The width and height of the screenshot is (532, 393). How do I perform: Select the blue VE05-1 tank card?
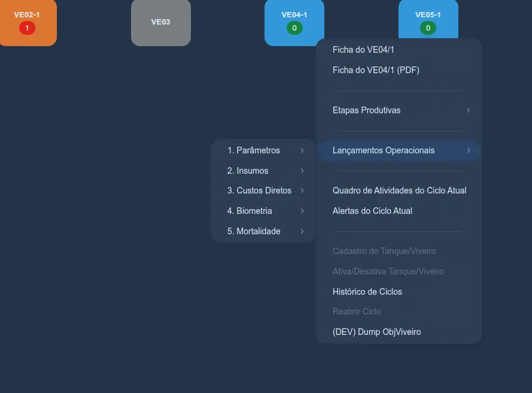(428, 19)
